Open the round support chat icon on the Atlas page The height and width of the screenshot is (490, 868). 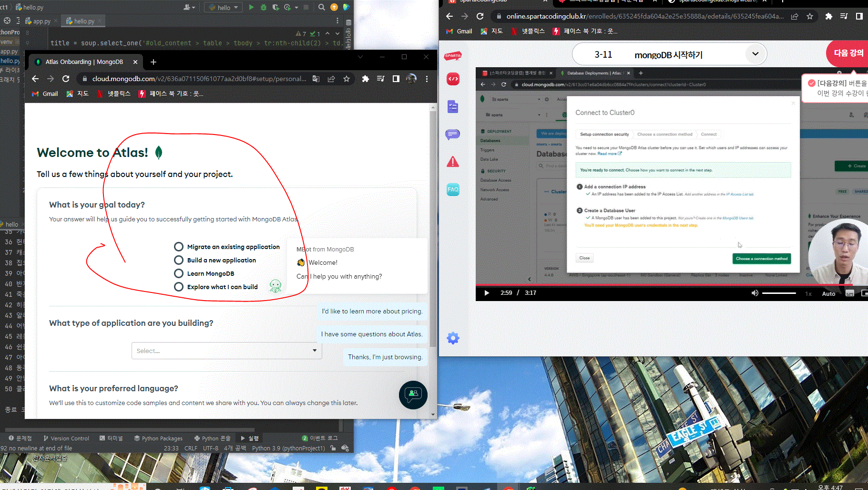(413, 395)
